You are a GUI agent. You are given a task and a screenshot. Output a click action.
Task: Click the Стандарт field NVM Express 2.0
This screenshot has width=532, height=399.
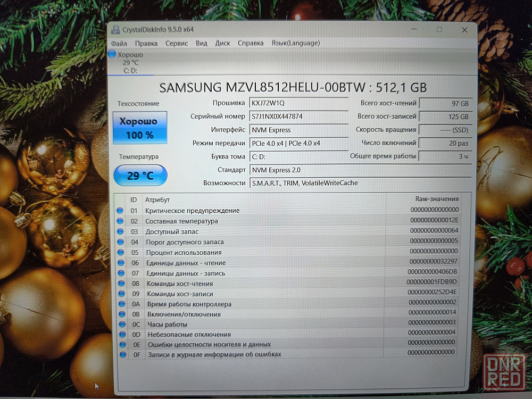coord(360,170)
